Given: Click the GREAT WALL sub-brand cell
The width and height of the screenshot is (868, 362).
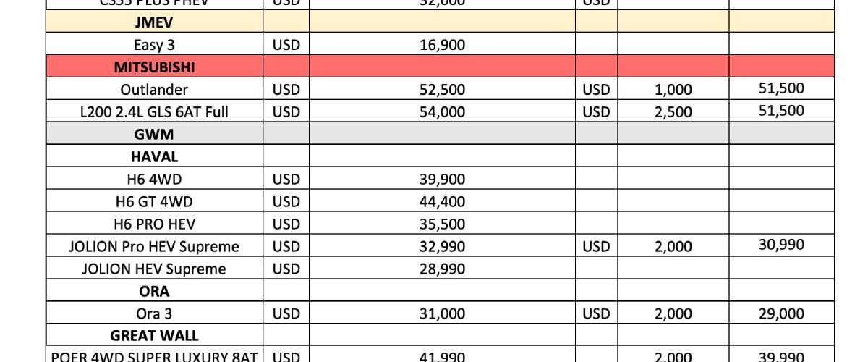Looking at the screenshot, I should pos(155,337).
